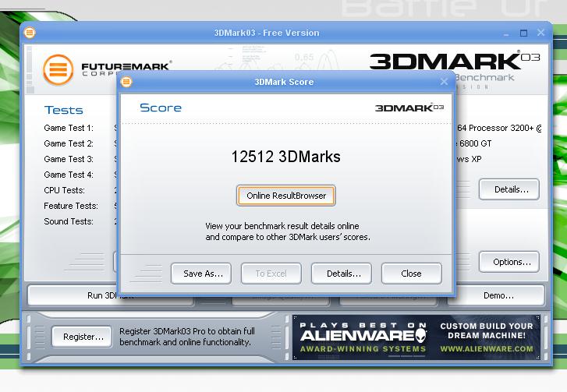Open the Alienware advertisement banner
The height and width of the screenshot is (392, 567).
[x=416, y=337]
